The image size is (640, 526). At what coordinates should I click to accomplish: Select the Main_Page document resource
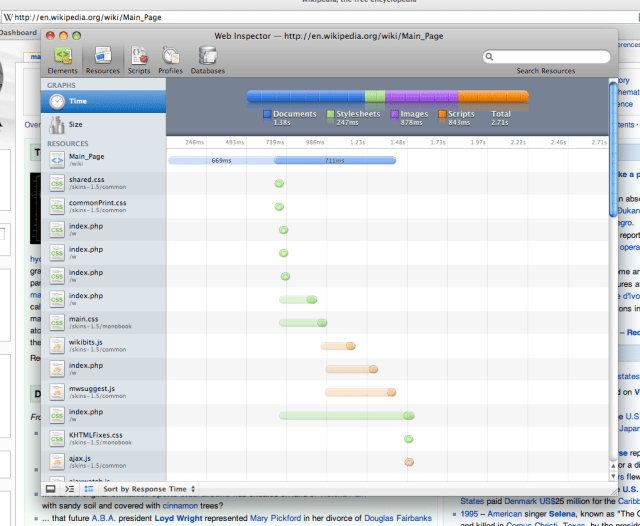pos(103,160)
